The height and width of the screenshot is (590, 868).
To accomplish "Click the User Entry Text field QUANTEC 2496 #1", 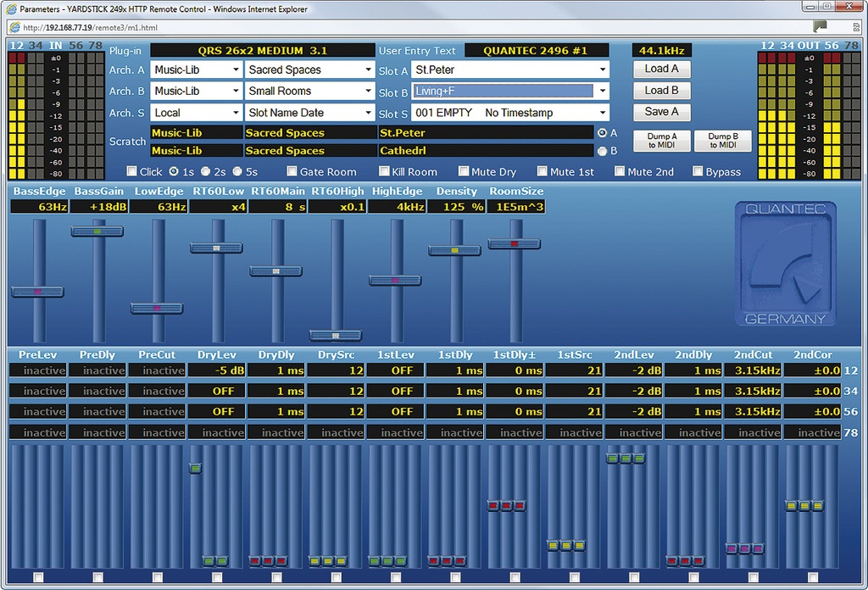I will click(537, 50).
